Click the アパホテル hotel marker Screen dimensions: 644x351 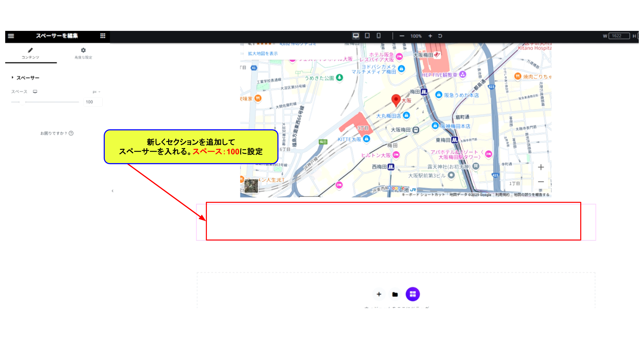coord(489,154)
